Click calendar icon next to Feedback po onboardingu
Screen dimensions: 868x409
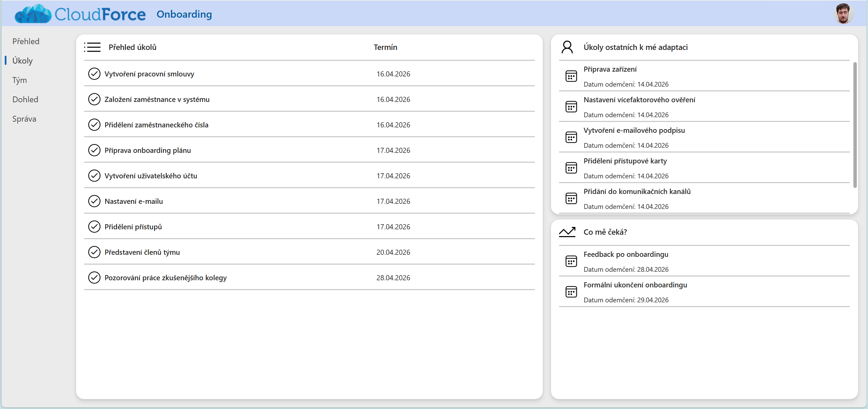[x=571, y=261]
